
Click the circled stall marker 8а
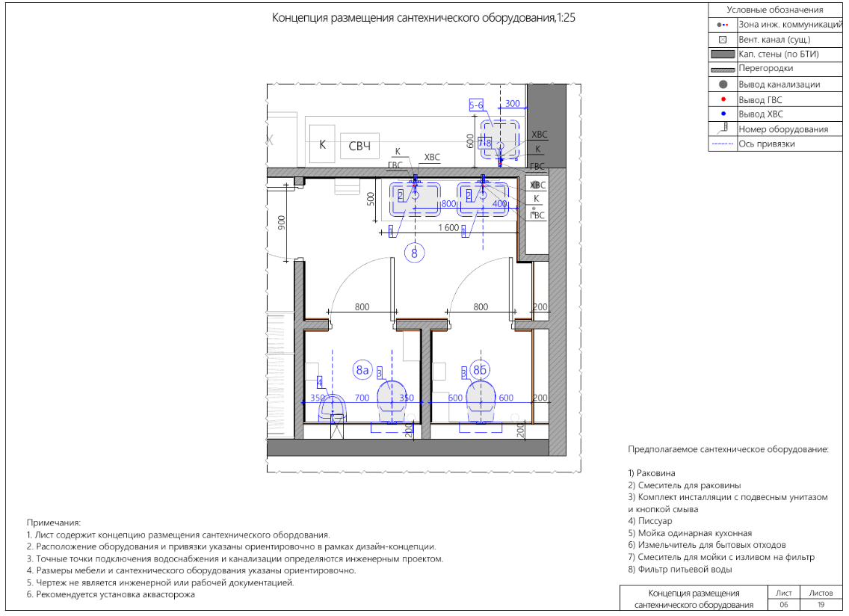[x=362, y=370]
